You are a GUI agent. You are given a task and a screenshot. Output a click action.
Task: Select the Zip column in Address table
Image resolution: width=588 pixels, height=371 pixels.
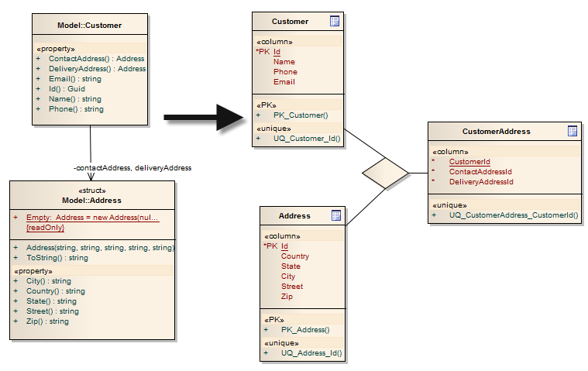(x=287, y=297)
